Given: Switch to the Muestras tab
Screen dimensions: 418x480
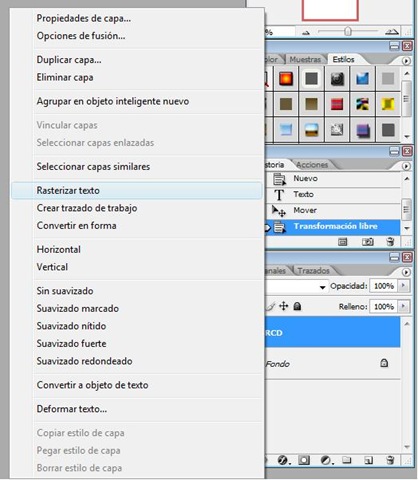Looking at the screenshot, I should [x=305, y=59].
